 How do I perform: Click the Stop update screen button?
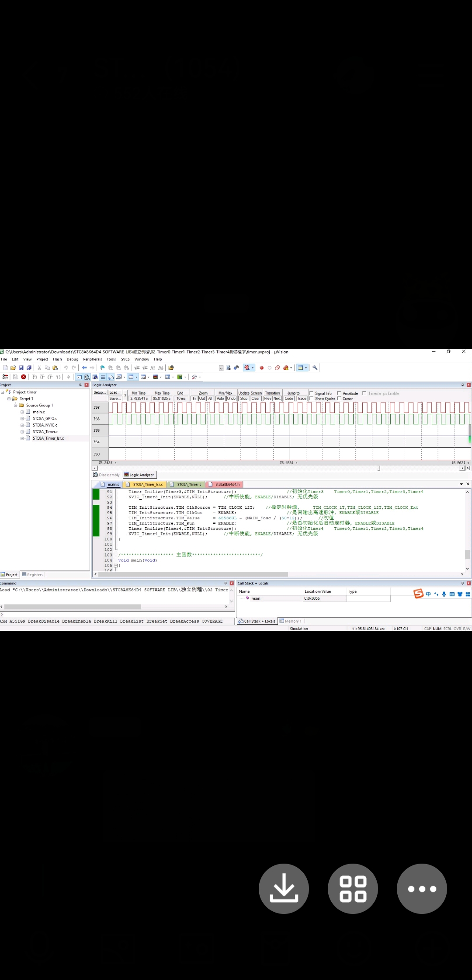pyautogui.click(x=244, y=399)
